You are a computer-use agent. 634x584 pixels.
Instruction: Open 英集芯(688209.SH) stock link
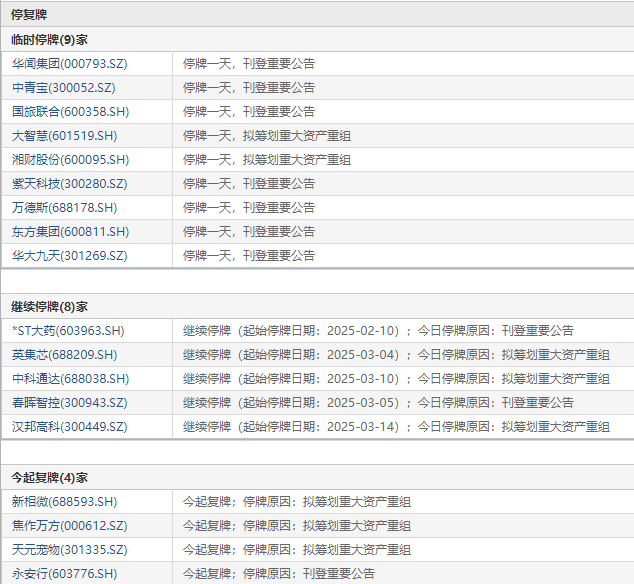click(x=64, y=355)
